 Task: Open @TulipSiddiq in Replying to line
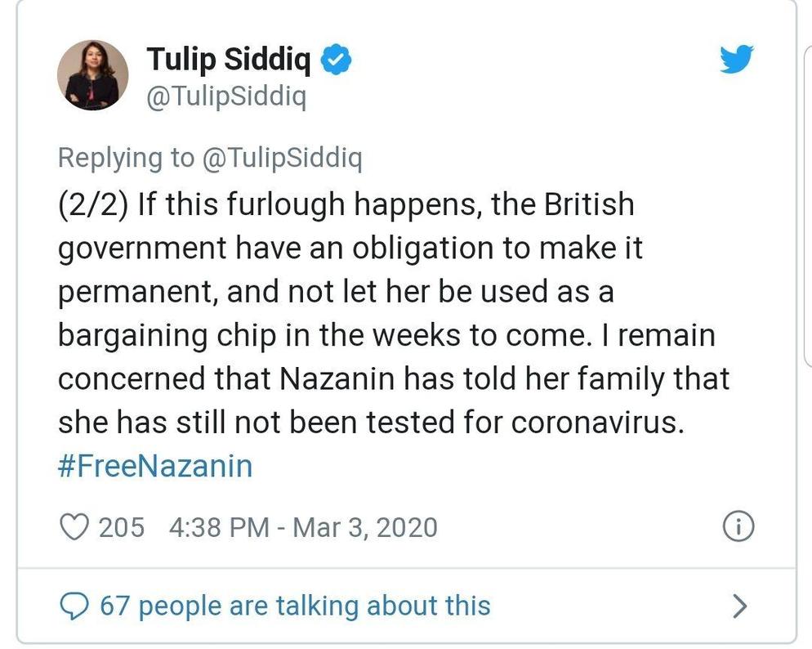tap(282, 158)
